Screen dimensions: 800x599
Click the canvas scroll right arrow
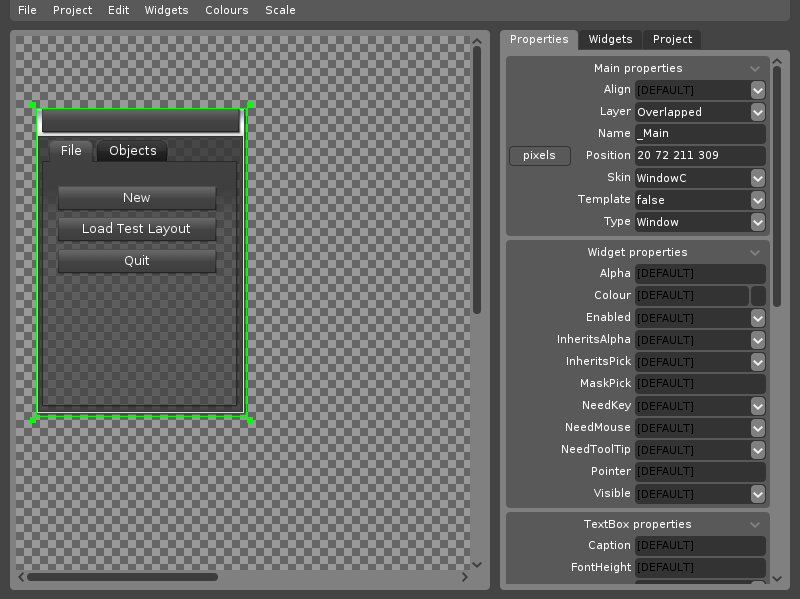click(x=465, y=577)
